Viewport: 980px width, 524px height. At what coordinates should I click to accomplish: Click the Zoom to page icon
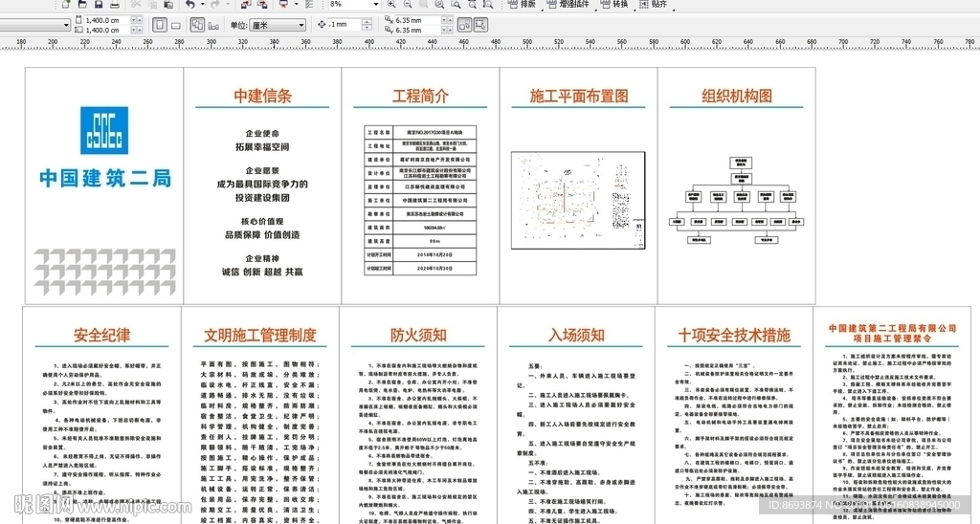[456, 5]
